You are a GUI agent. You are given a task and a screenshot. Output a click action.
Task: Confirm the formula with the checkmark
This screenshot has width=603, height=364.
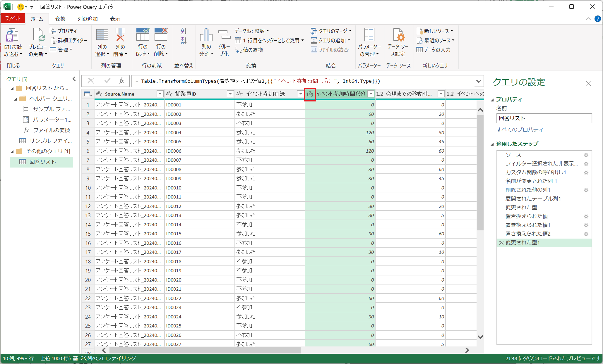107,81
